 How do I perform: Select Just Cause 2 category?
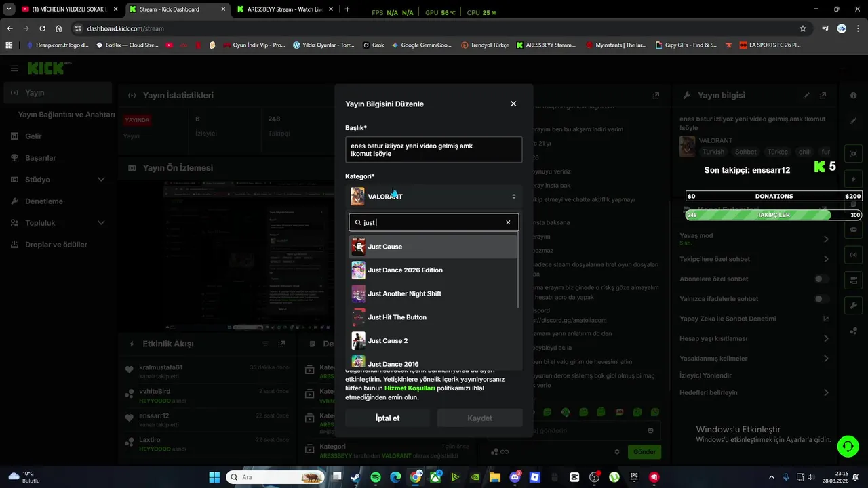click(433, 340)
